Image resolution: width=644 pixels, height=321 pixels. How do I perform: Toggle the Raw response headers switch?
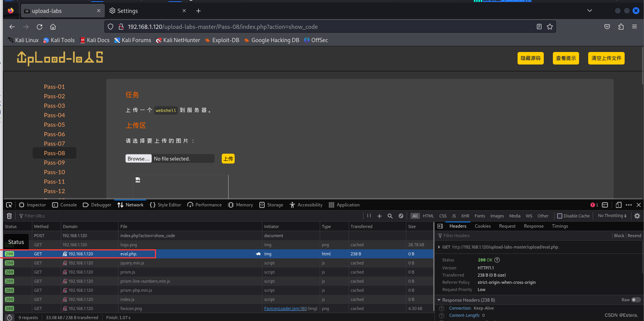click(x=636, y=300)
